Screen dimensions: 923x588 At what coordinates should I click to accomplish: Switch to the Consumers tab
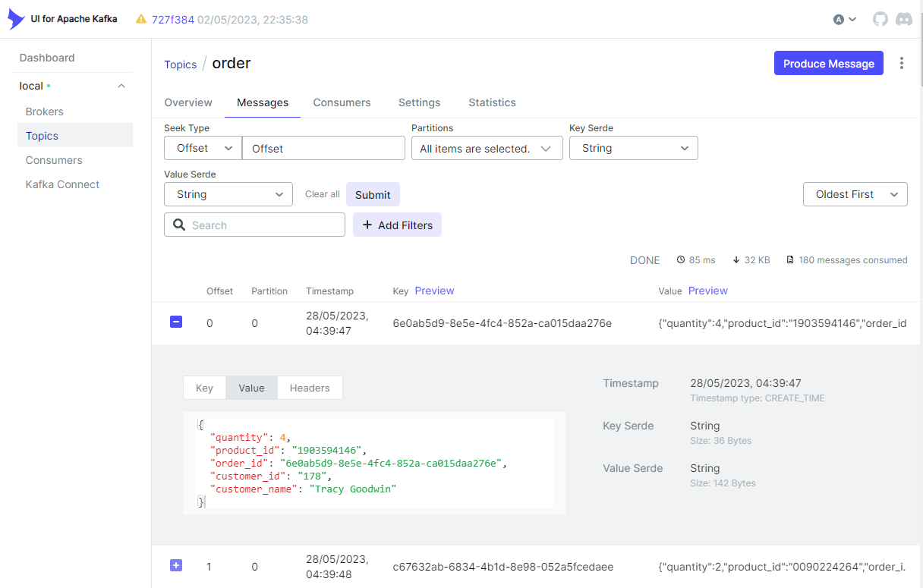342,102
